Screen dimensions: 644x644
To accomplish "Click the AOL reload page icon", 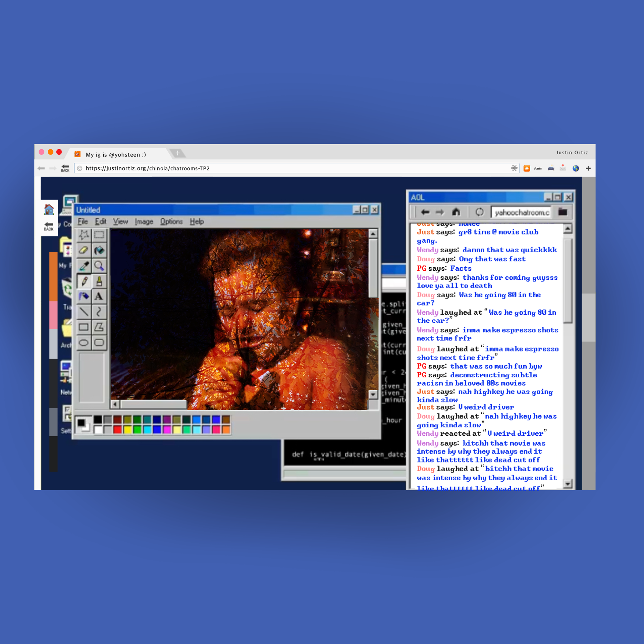I will pyautogui.click(x=479, y=212).
